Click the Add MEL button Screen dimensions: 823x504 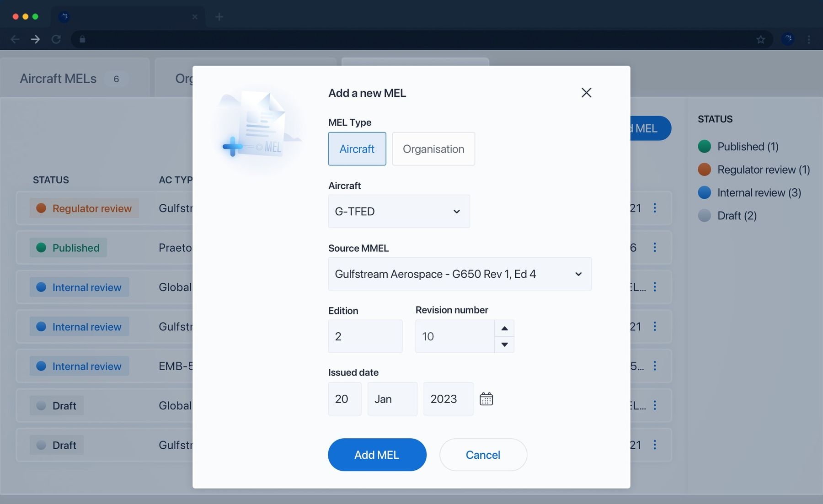click(377, 455)
